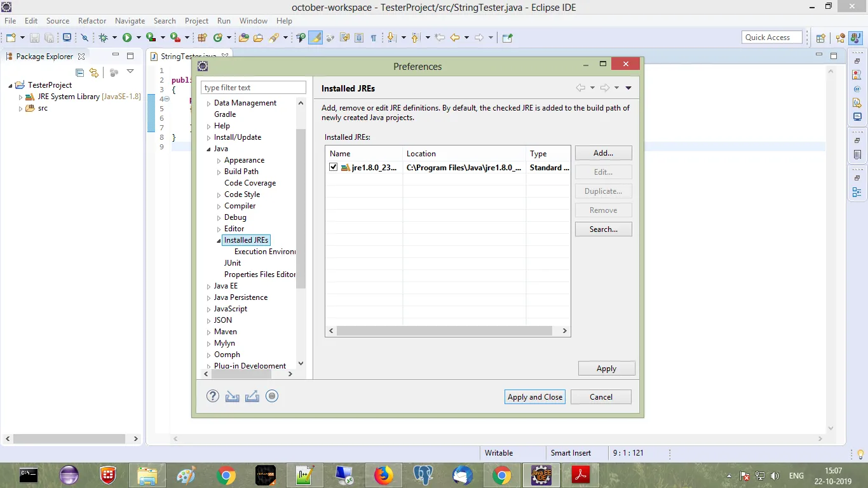Open the Run button dropdown arrow
The width and height of the screenshot is (868, 488).
click(138, 38)
